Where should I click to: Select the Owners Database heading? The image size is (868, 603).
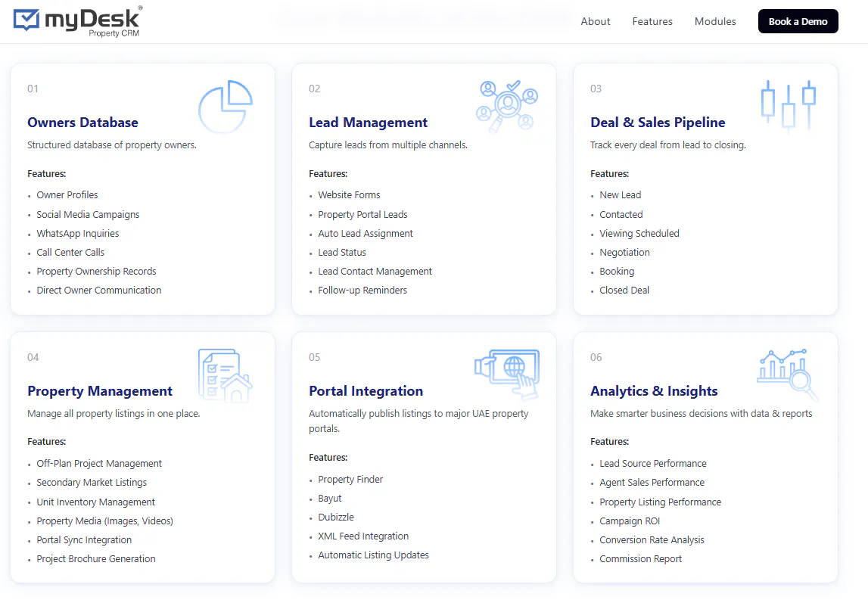[x=82, y=123]
